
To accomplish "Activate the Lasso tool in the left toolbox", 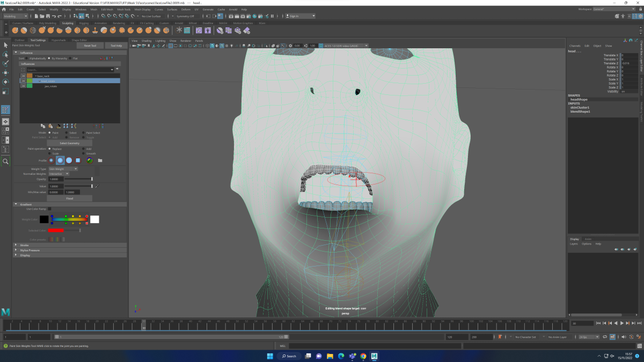I will [x=4, y=55].
